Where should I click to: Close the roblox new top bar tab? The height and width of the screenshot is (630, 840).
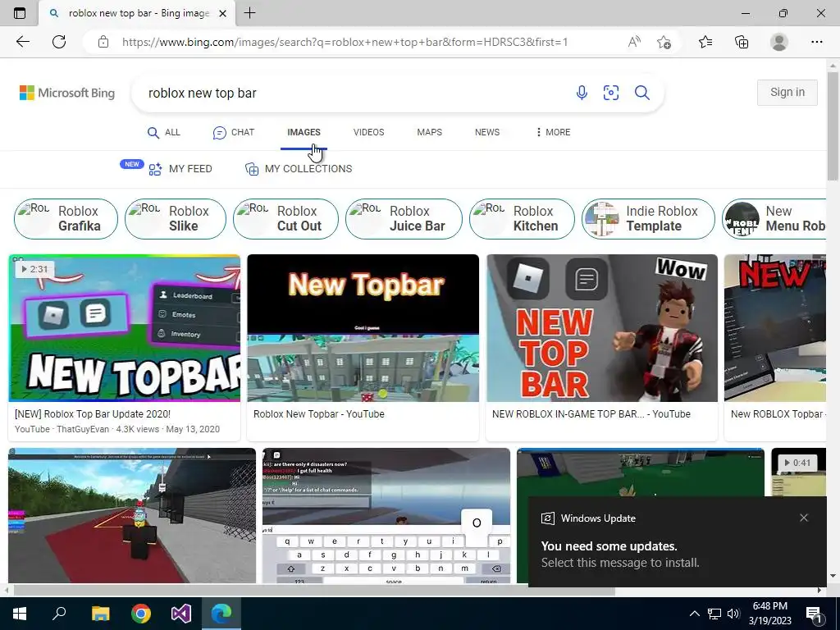coord(223,13)
